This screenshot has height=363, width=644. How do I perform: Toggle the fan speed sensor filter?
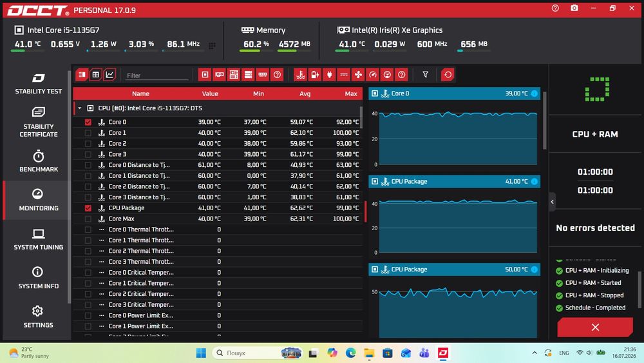click(358, 75)
